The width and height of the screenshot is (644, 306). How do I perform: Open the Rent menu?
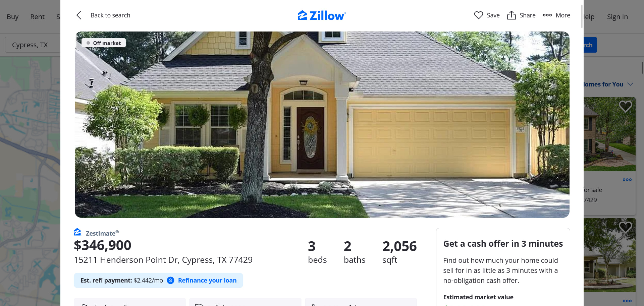click(x=37, y=17)
